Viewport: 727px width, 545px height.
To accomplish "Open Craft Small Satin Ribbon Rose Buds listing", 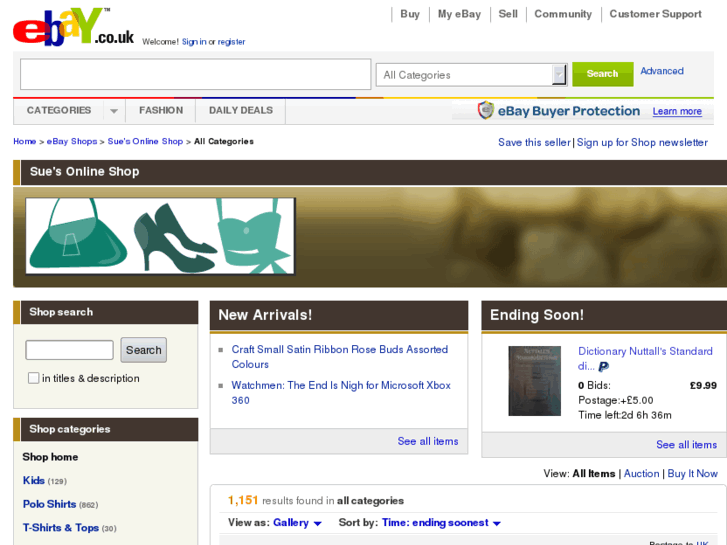I will coord(339,357).
